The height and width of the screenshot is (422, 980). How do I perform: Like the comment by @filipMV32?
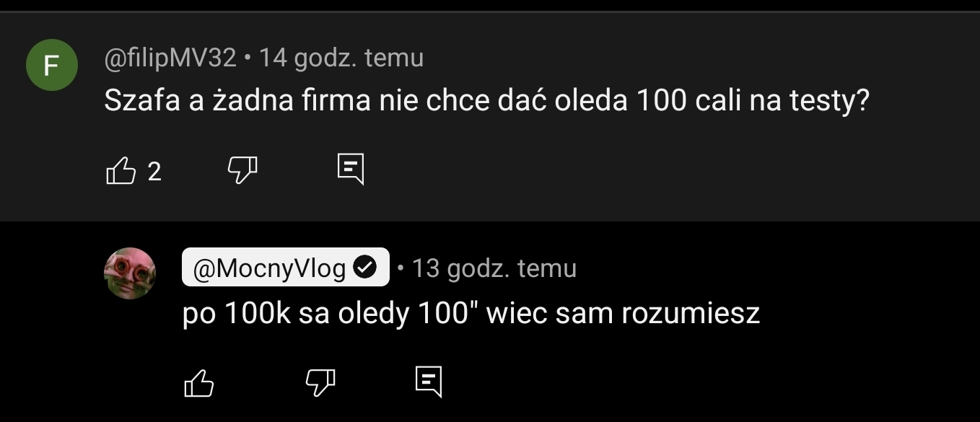[121, 171]
